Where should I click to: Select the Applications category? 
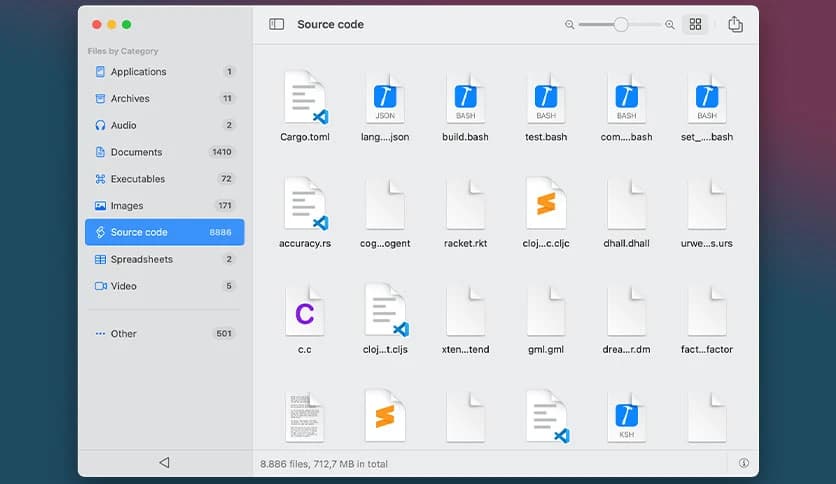click(x=164, y=71)
